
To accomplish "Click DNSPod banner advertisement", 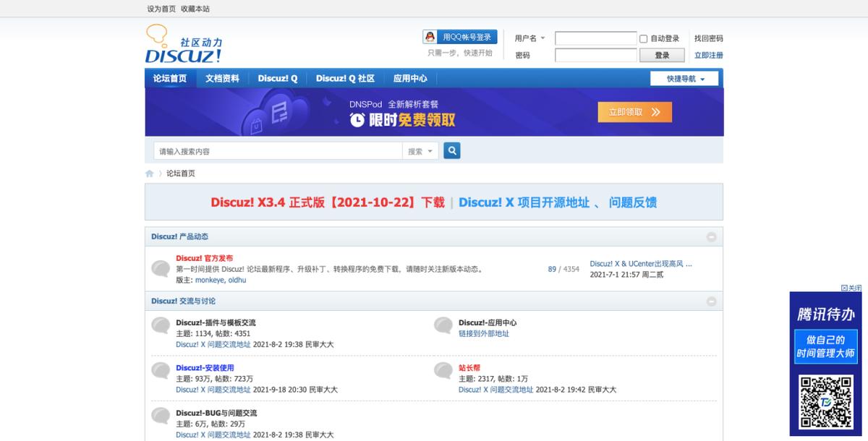I will click(x=434, y=112).
